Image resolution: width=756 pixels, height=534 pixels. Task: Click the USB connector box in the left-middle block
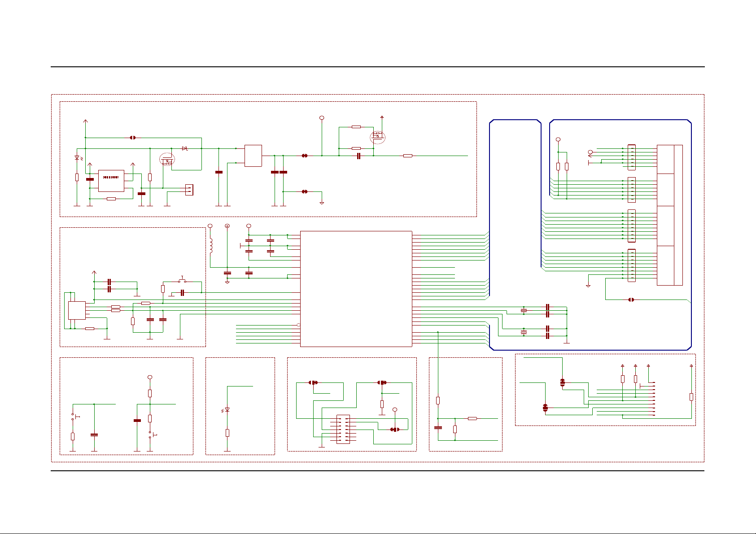[x=77, y=310]
